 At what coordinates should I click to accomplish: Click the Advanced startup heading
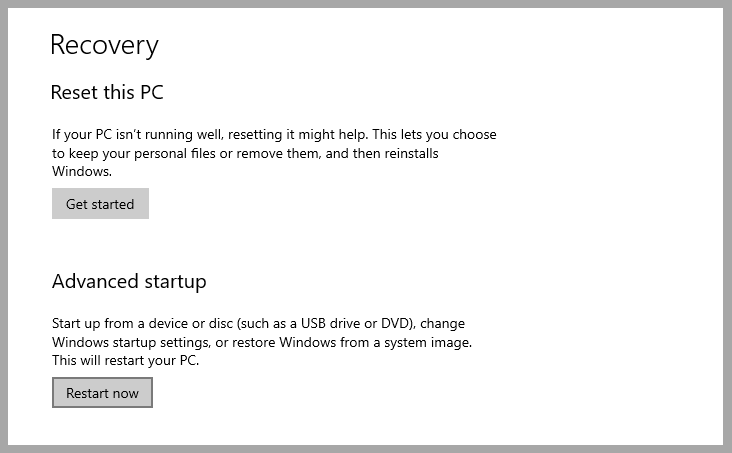click(129, 281)
